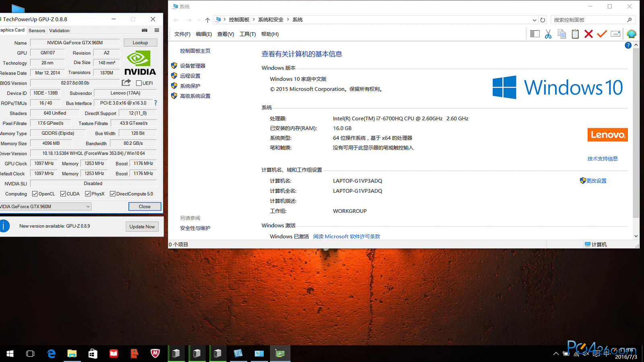The image size is (644, 362).
Task: Open recent locations chevron near forward arrow
Action: (199, 20)
